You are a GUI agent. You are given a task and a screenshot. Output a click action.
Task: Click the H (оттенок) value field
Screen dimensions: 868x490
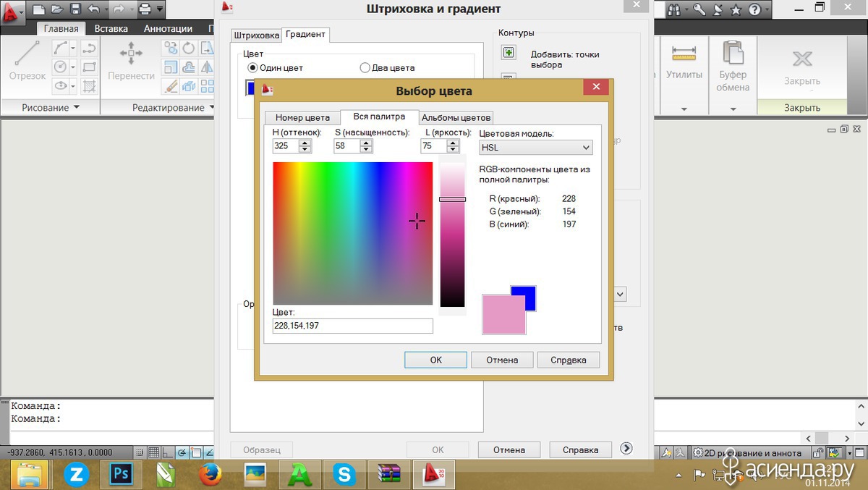285,145
